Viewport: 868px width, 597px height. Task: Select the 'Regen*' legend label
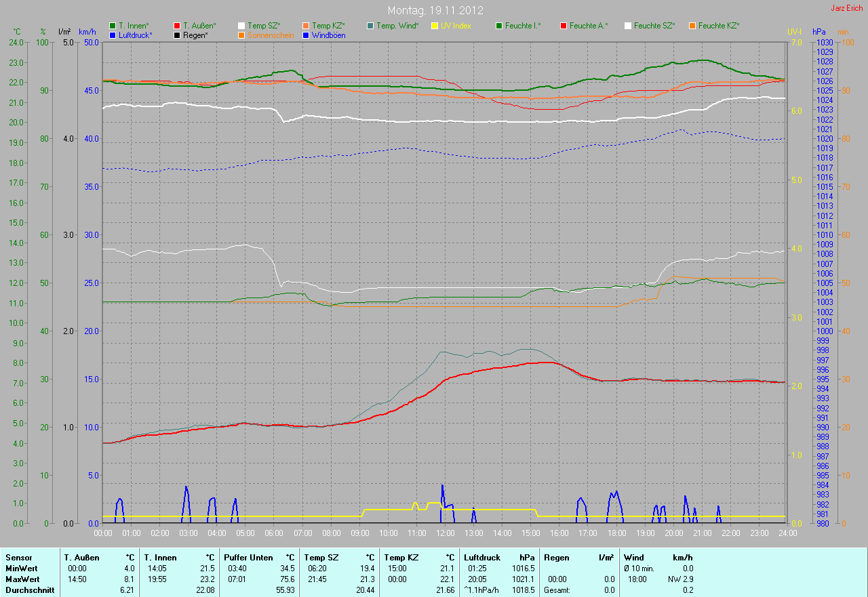click(x=195, y=35)
